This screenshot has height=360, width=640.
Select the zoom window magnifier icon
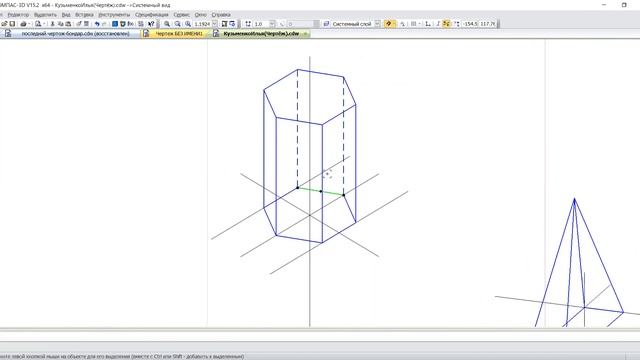pos(167,24)
